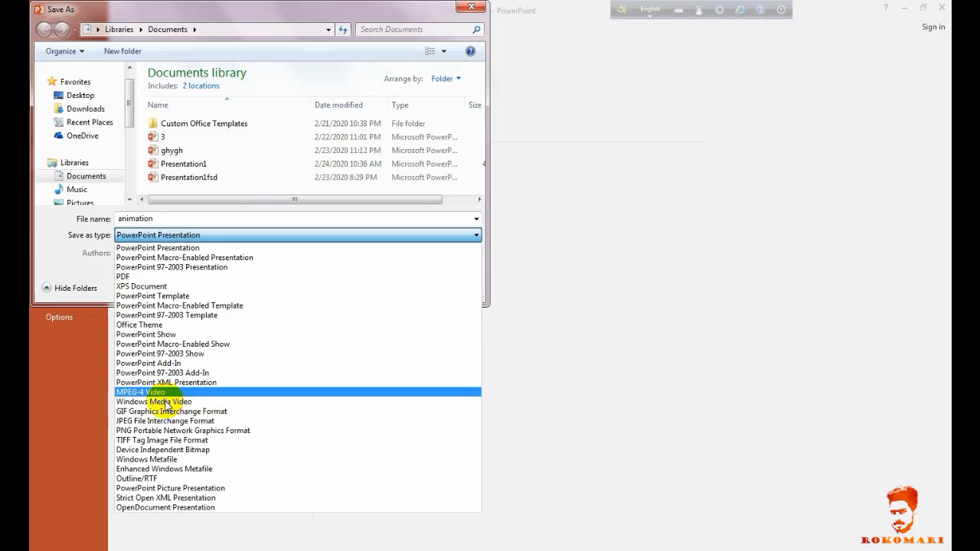Select Desktop in navigation pane
Image resolution: width=980 pixels, height=551 pixels.
pyautogui.click(x=80, y=96)
